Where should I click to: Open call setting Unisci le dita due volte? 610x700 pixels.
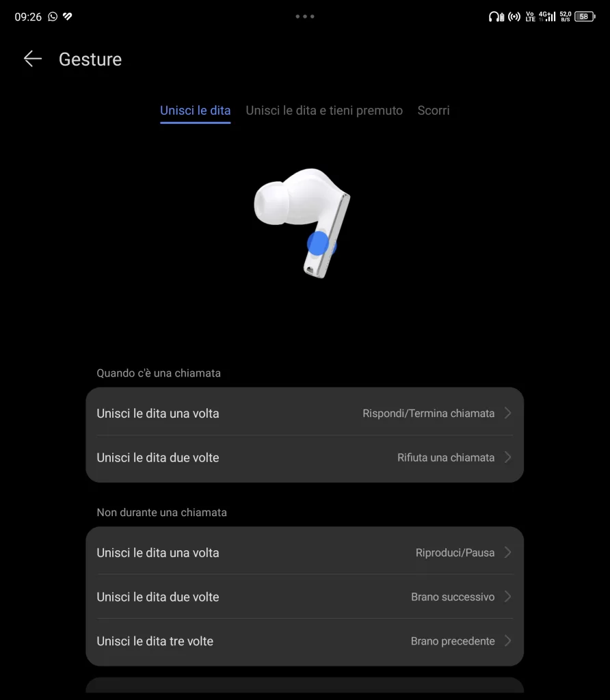(x=304, y=457)
